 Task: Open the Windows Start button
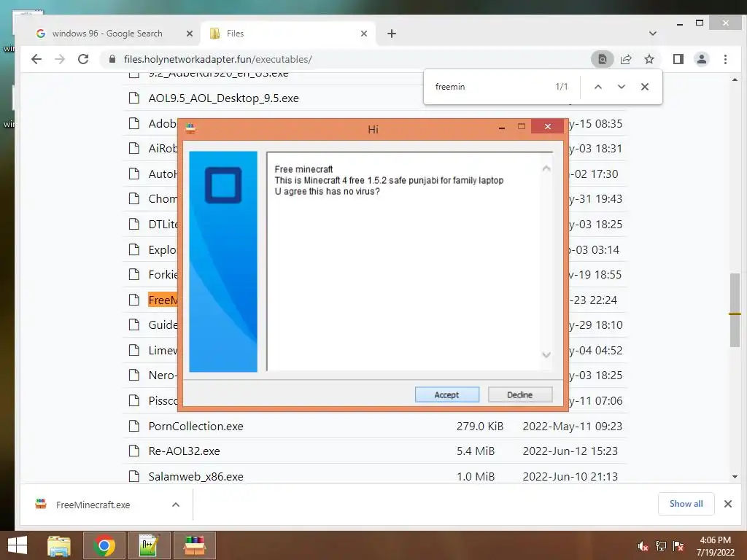pos(18,545)
